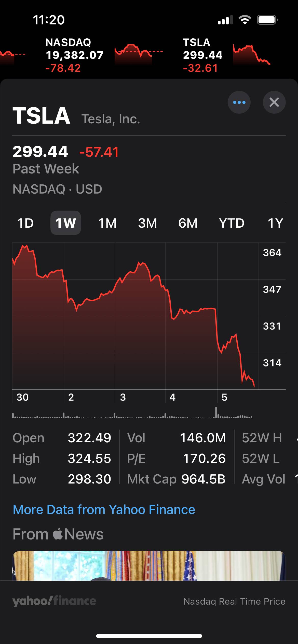Image resolution: width=298 pixels, height=644 pixels.
Task: Switch chart to 3M range
Action: (x=147, y=223)
